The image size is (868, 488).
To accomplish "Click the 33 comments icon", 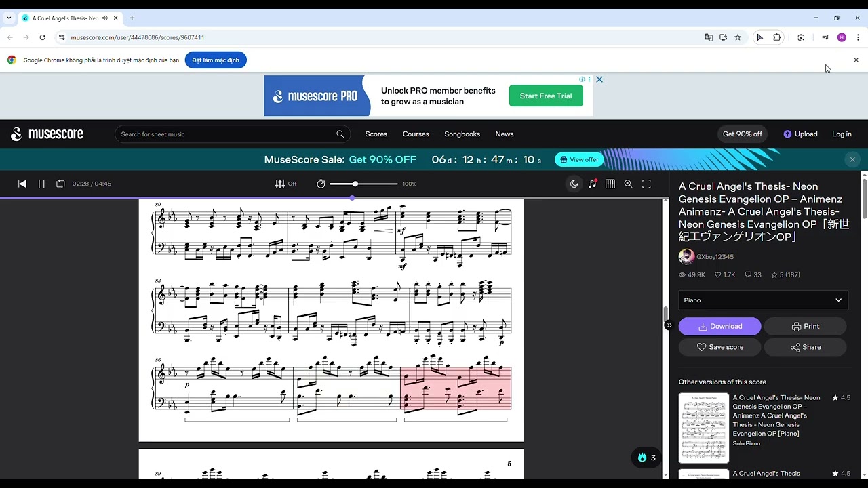I will (753, 275).
